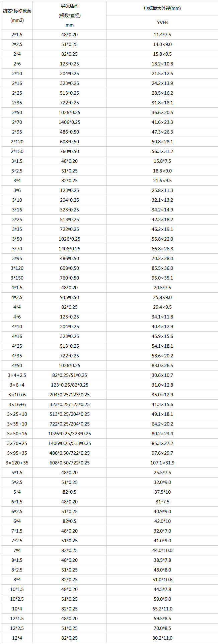The width and height of the screenshot is (218, 644).
Task: Click the 65.2*11.0 outer diameter cell
Action: click(162, 609)
